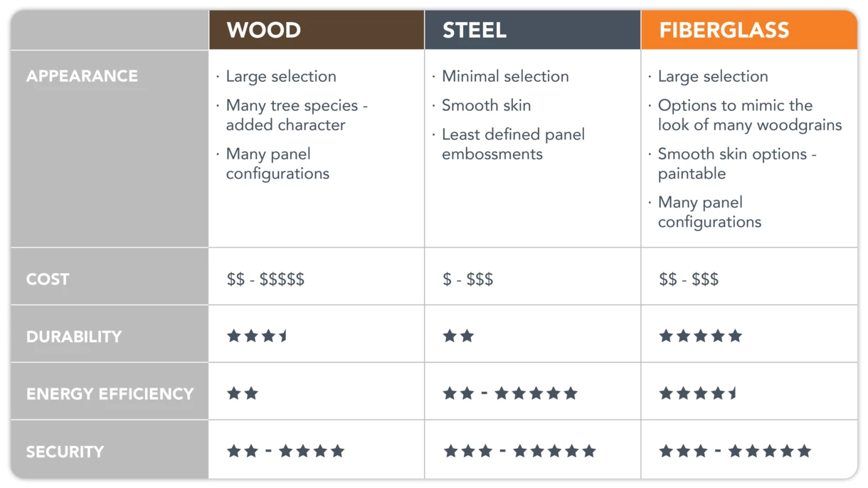868x488 pixels.
Task: Select the SECURITY row label
Action: click(65, 452)
